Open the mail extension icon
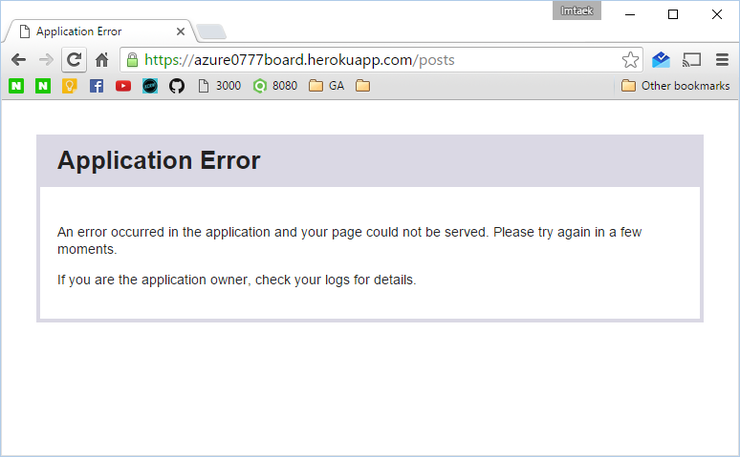740x457 pixels. tap(661, 60)
